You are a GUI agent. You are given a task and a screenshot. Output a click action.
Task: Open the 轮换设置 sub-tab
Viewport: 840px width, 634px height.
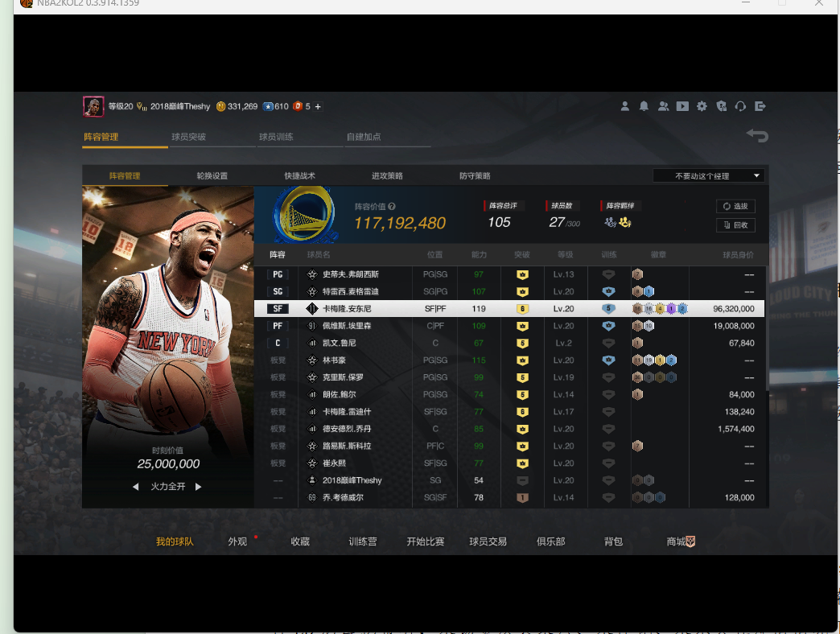212,175
